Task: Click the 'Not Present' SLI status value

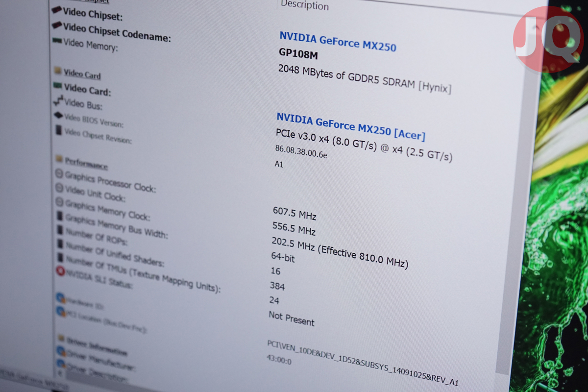Action: (292, 318)
